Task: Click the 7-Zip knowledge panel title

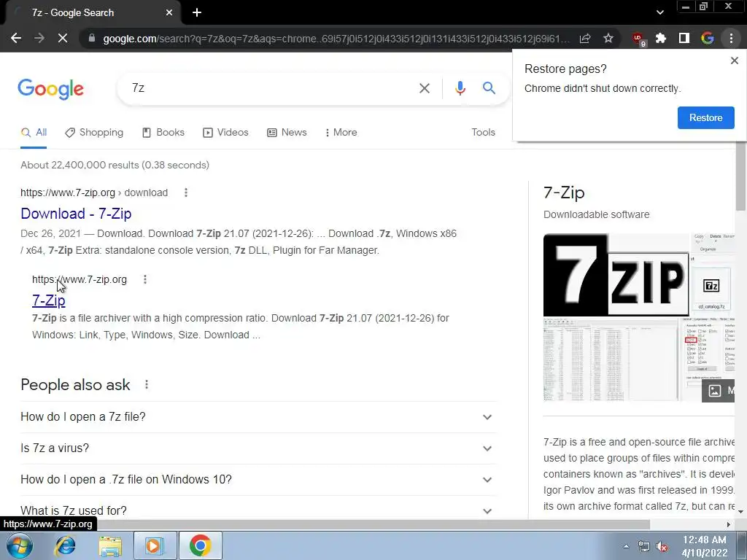Action: [564, 192]
